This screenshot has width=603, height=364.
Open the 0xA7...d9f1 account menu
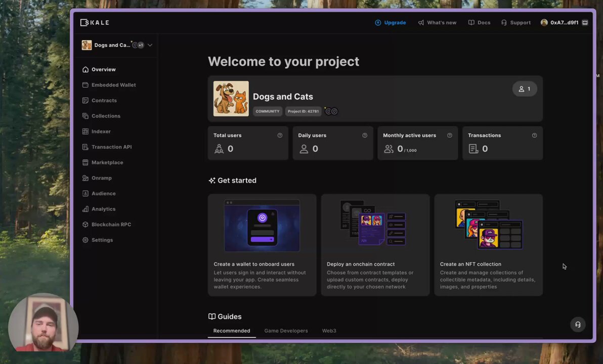click(x=564, y=23)
